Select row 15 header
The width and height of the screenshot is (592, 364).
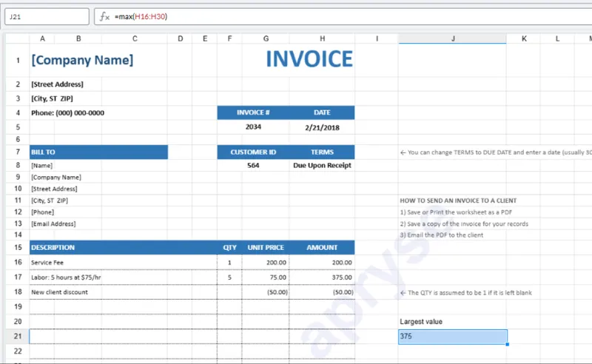pyautogui.click(x=17, y=247)
